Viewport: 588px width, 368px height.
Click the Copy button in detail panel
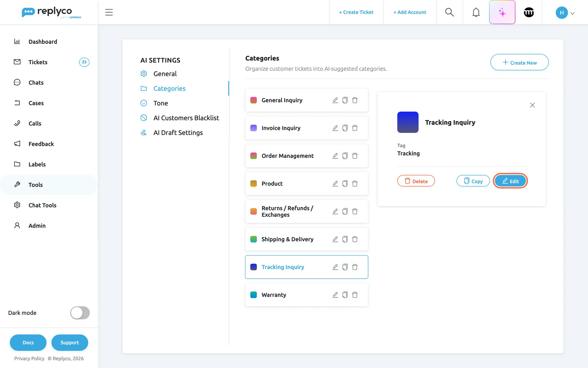(473, 181)
